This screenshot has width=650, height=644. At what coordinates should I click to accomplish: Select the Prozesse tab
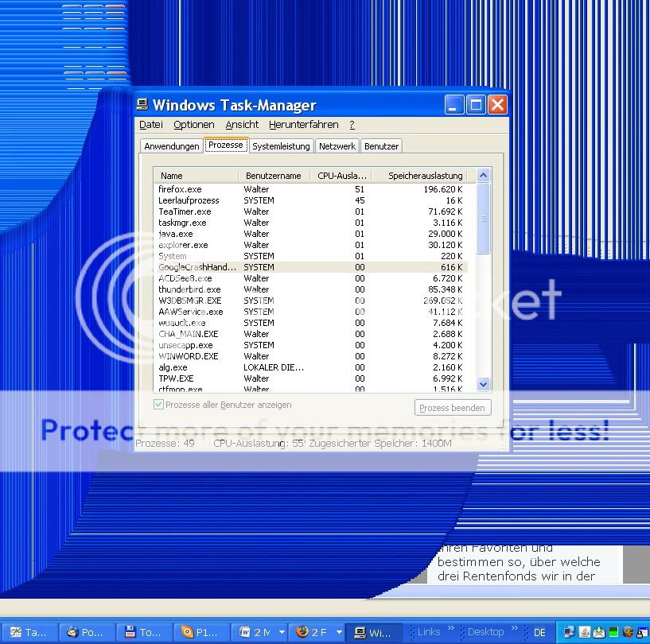[x=226, y=145]
